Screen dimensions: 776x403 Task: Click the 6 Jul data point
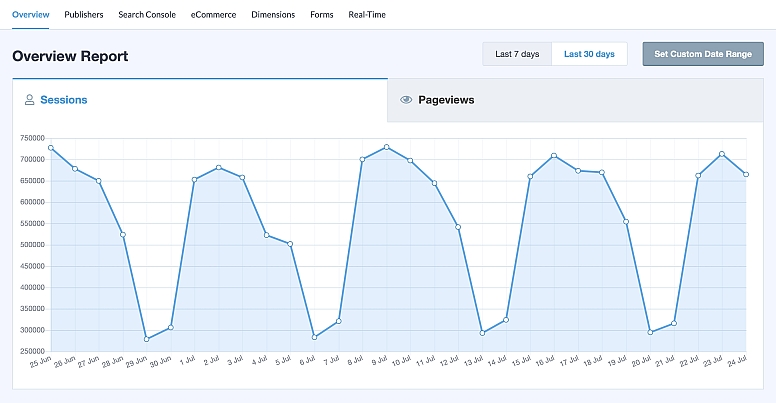click(314, 337)
